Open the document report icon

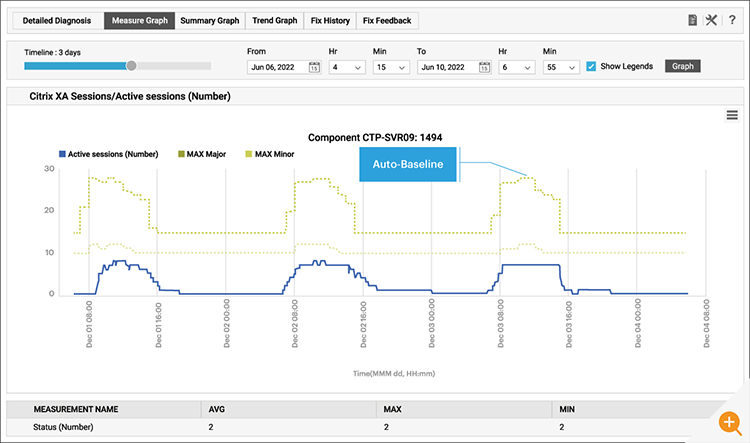692,20
